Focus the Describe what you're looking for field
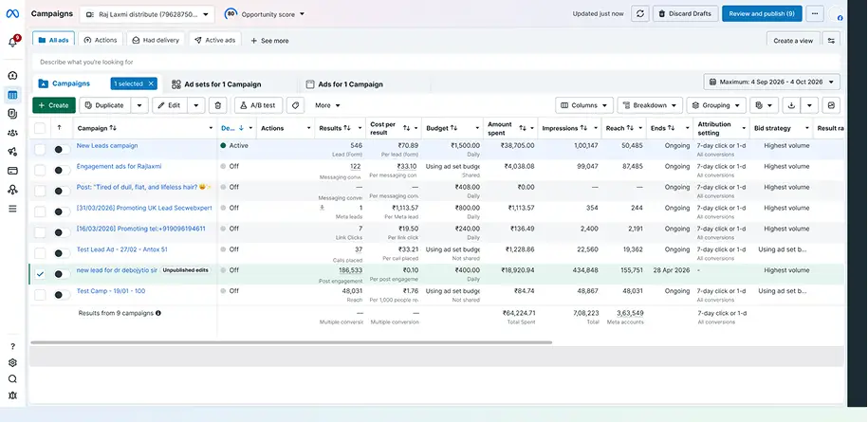 tap(436, 62)
